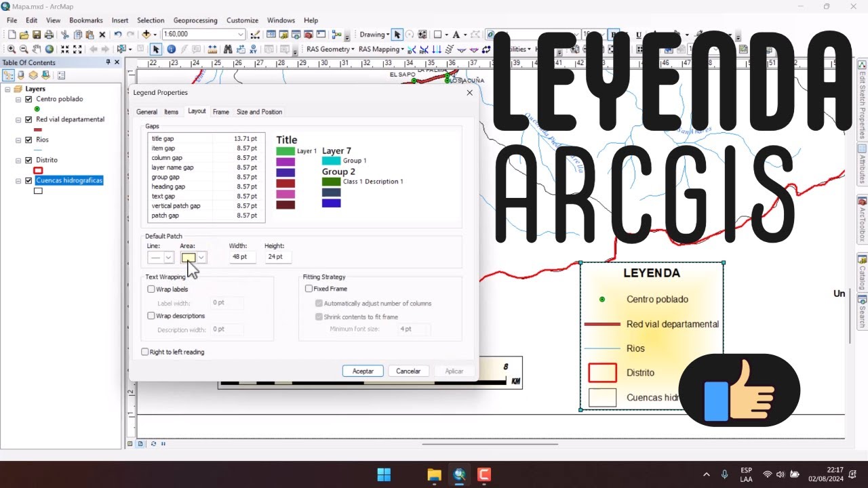Toggle visibility of the Rios layer
868x488 pixels.
28,140
